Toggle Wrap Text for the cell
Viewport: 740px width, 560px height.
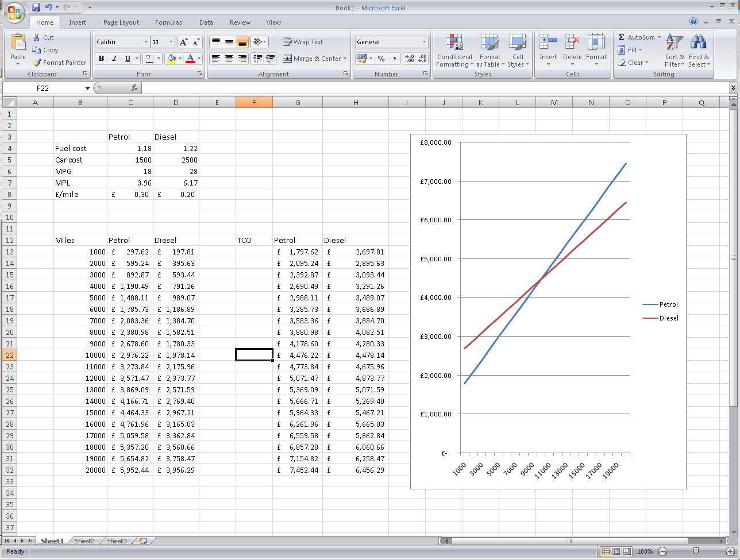pos(303,42)
